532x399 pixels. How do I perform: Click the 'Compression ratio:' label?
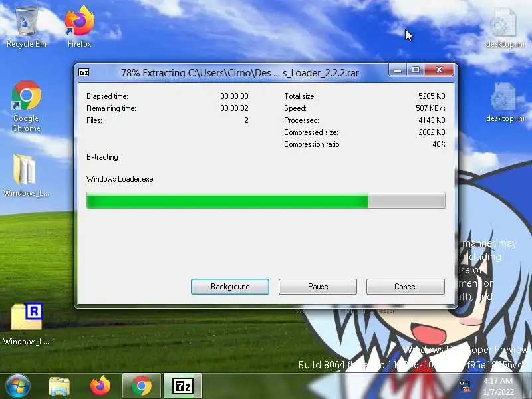click(x=313, y=144)
